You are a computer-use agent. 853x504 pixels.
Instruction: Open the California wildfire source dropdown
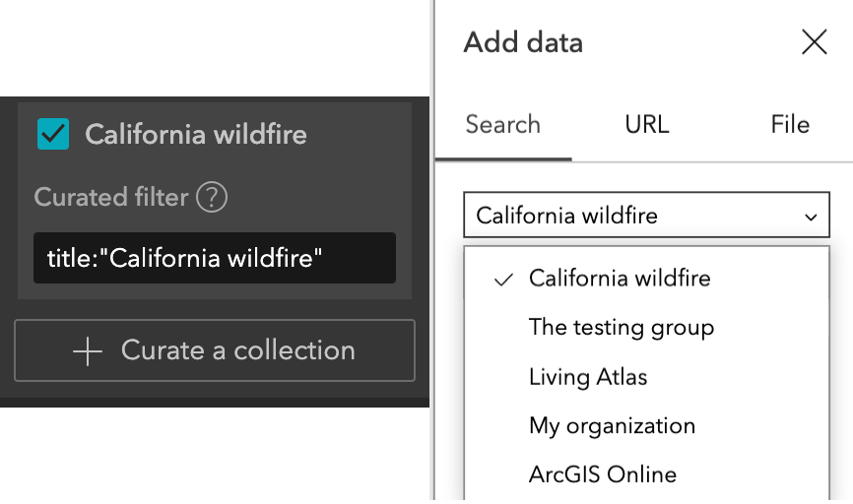click(646, 216)
